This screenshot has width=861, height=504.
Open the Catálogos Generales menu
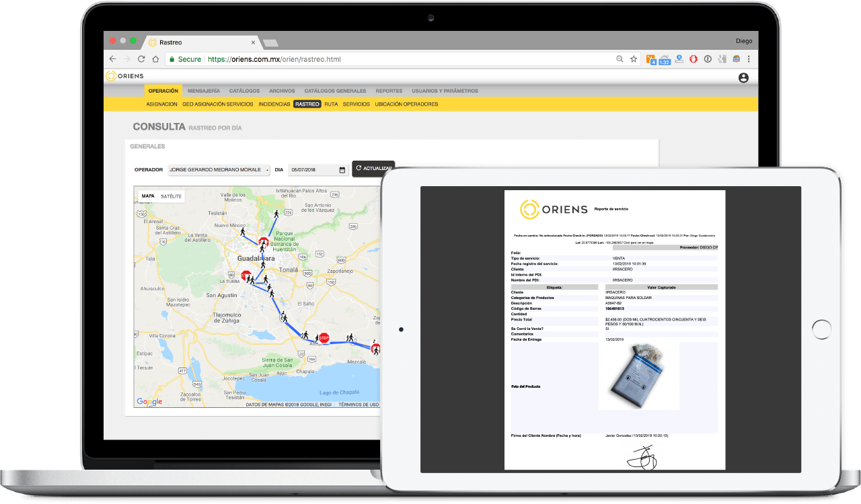[335, 91]
